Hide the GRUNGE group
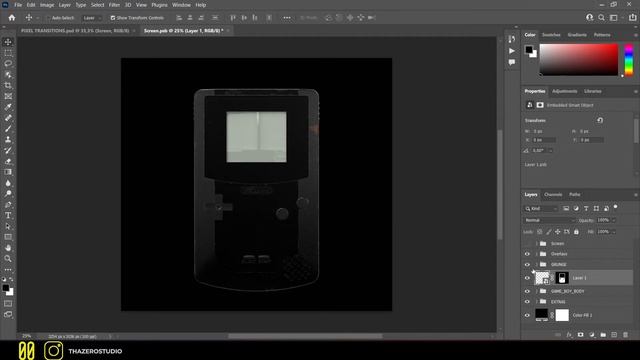Image resolution: width=640 pixels, height=360 pixels. pyautogui.click(x=527, y=264)
